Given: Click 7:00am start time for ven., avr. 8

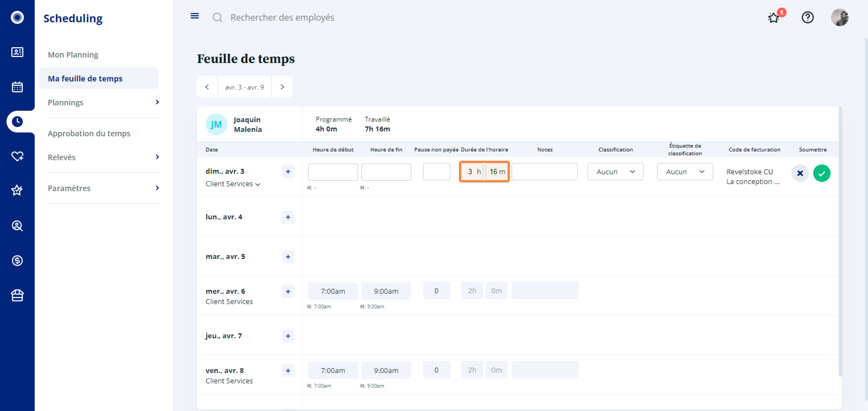Looking at the screenshot, I should 333,370.
